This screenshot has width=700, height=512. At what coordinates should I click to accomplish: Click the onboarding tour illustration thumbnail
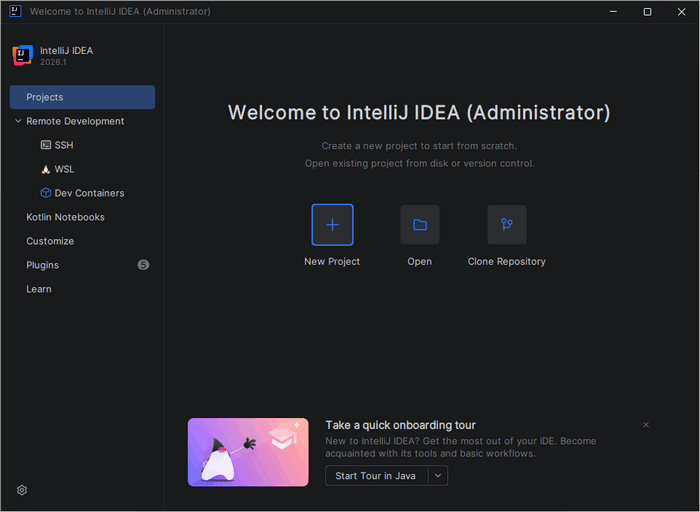click(248, 452)
